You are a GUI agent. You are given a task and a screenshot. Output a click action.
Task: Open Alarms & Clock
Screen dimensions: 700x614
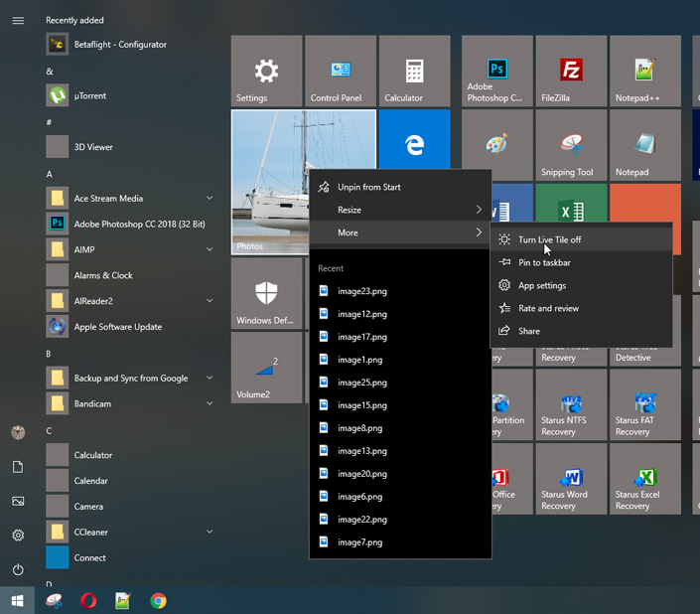[x=130, y=275]
